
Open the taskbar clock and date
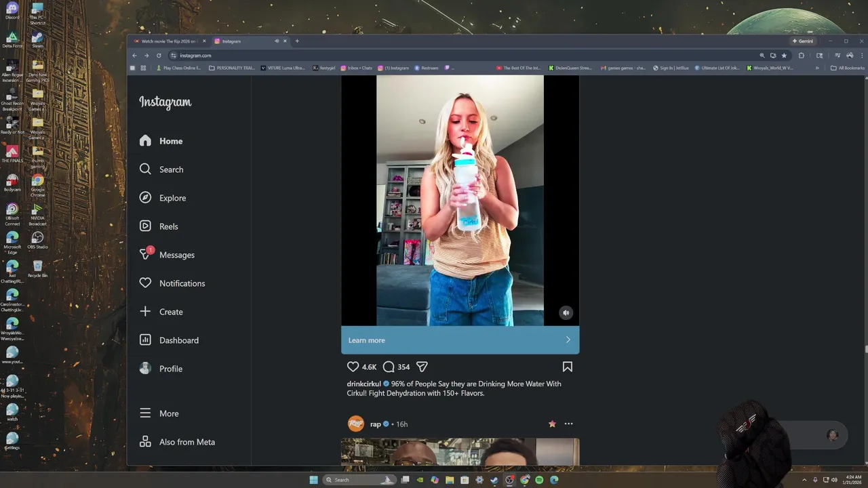pyautogui.click(x=853, y=480)
